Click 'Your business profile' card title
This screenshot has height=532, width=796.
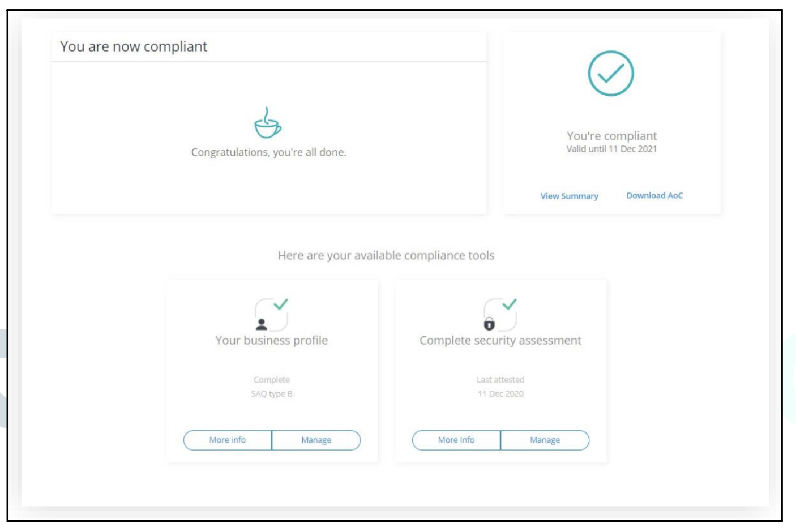[x=272, y=340]
